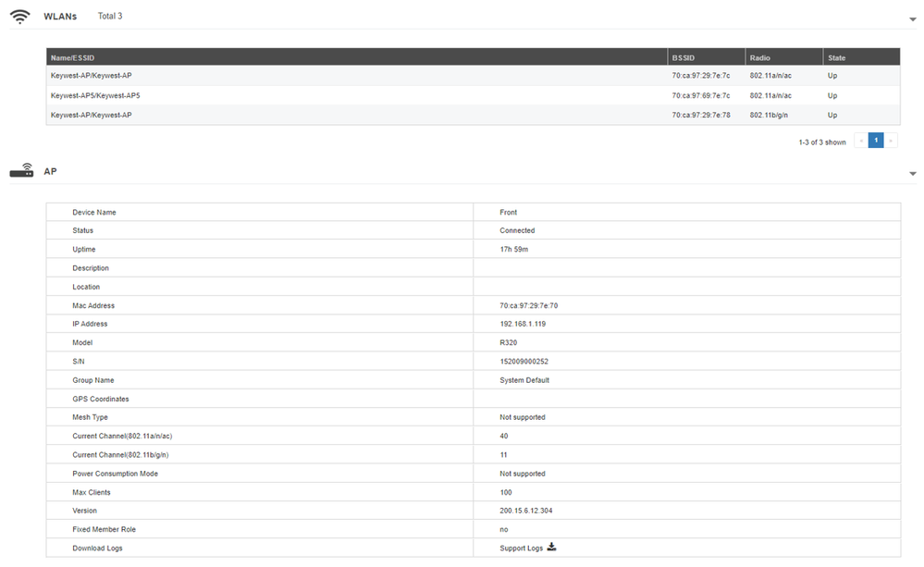Sort table by Name/ESSID column

[73, 57]
